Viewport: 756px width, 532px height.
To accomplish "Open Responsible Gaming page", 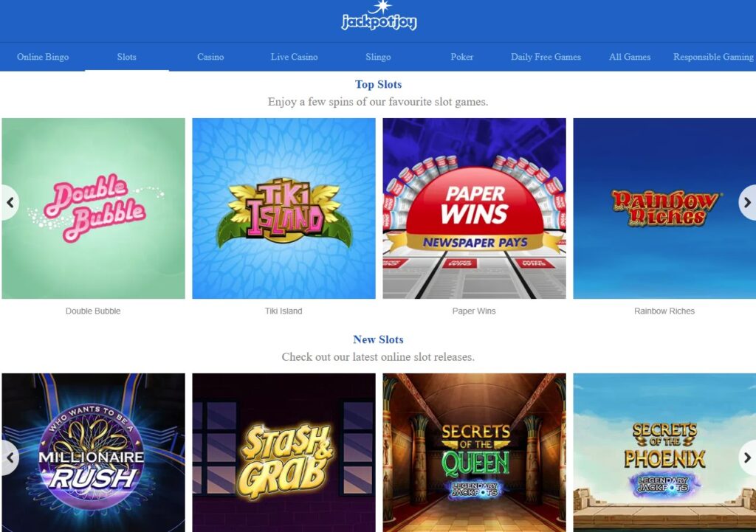I will [714, 57].
